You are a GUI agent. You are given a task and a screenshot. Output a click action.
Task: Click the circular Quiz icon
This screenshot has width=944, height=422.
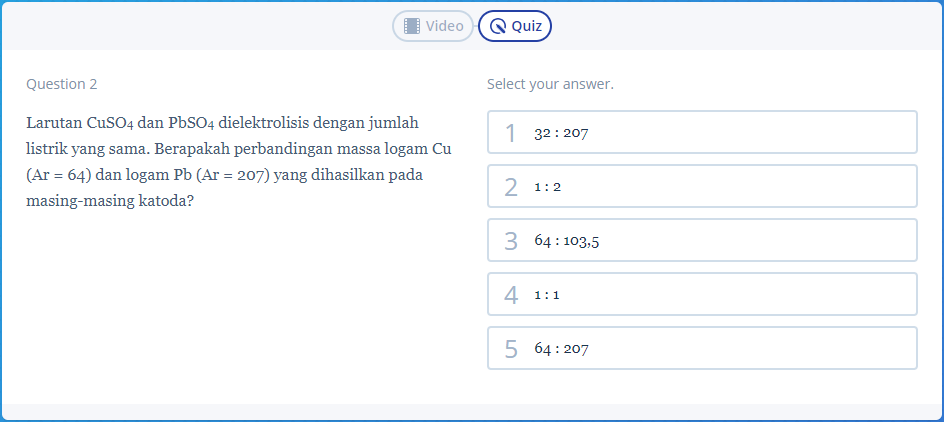coord(498,26)
